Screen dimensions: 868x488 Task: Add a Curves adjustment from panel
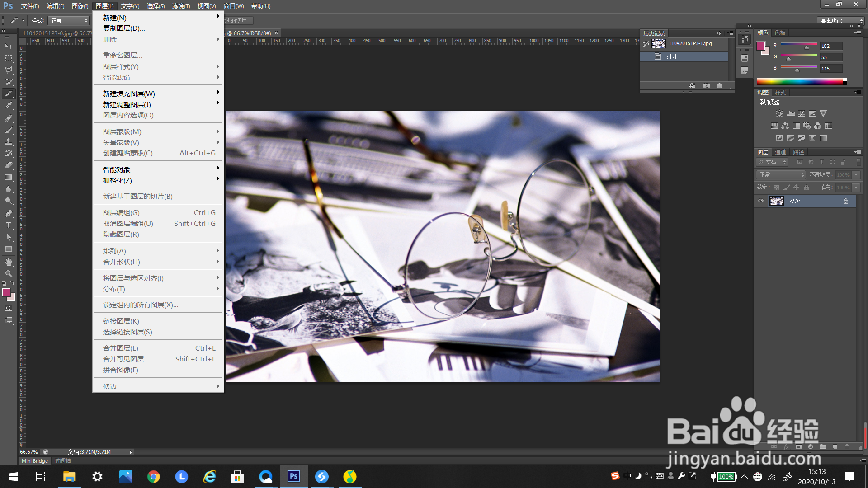click(x=802, y=114)
